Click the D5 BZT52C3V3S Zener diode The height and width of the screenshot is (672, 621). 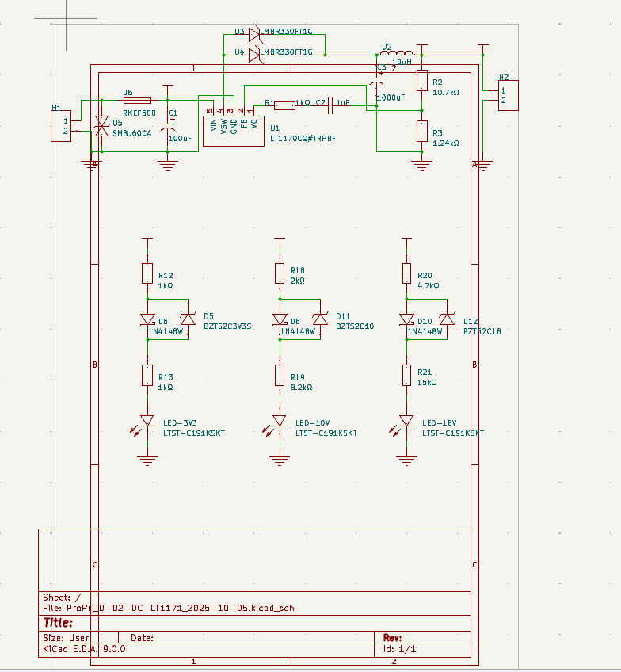click(188, 319)
